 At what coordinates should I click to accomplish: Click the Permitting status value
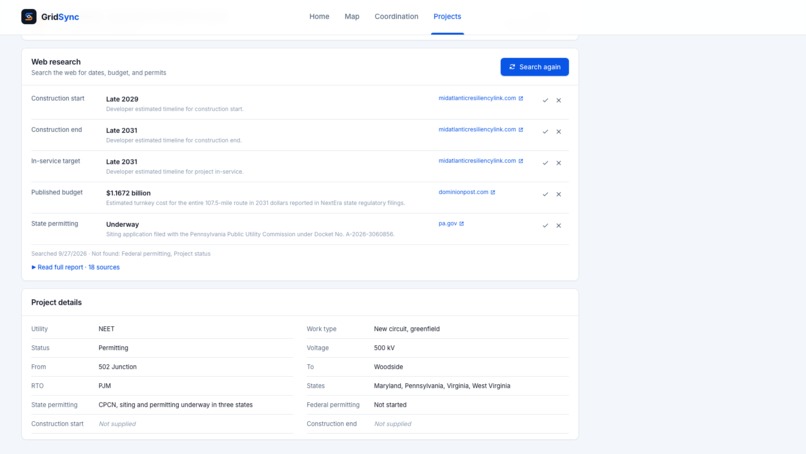click(x=113, y=348)
